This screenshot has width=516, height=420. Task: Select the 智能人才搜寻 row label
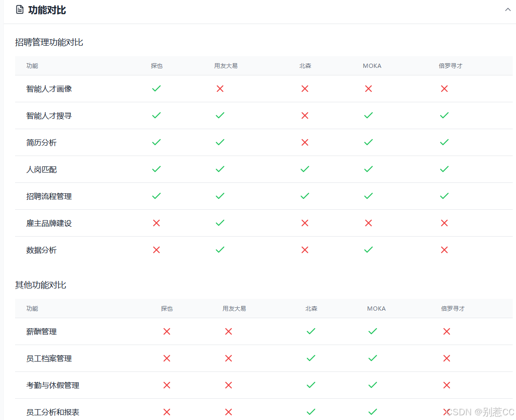(49, 116)
